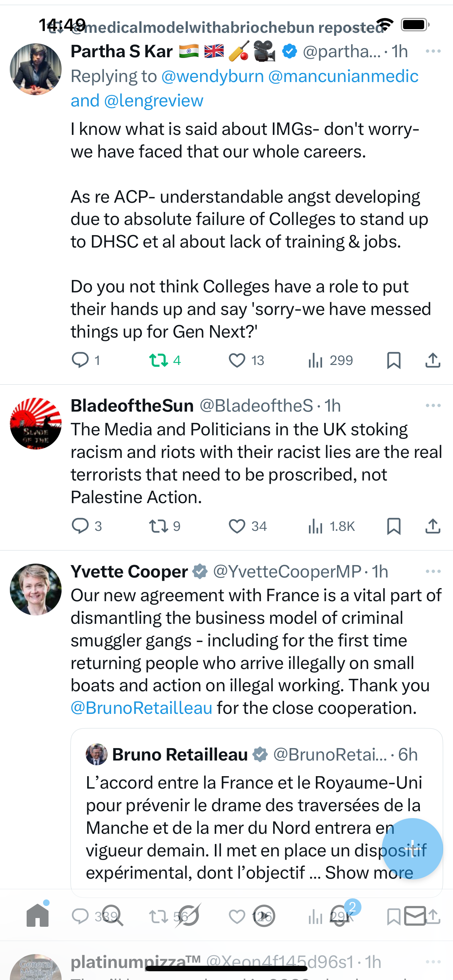Open Yvette Cooper's profile picture

pyautogui.click(x=36, y=589)
